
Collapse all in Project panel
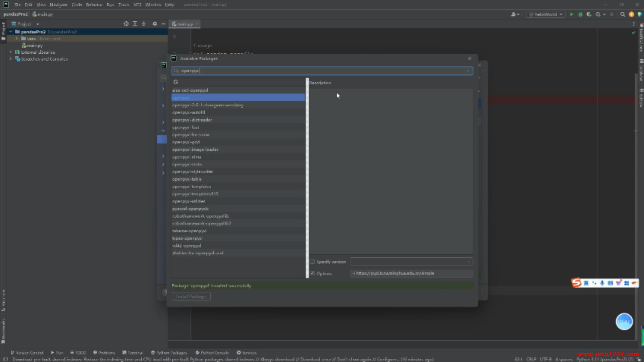click(x=144, y=24)
